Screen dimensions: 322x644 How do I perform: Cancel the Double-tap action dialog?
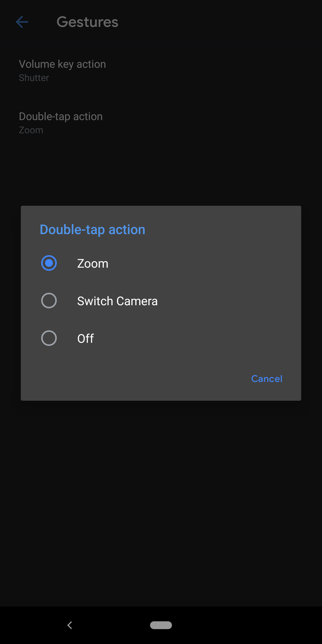tap(267, 379)
